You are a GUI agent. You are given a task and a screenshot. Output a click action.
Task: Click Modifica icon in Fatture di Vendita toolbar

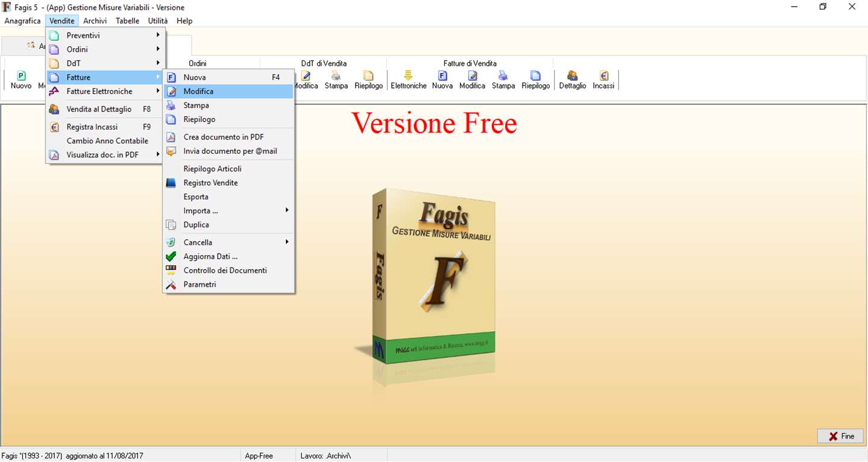(x=472, y=80)
